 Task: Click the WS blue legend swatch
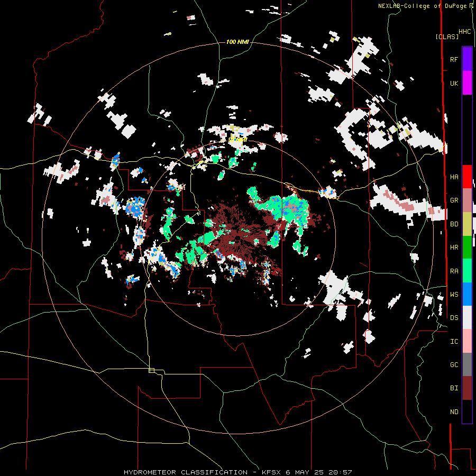(467, 294)
